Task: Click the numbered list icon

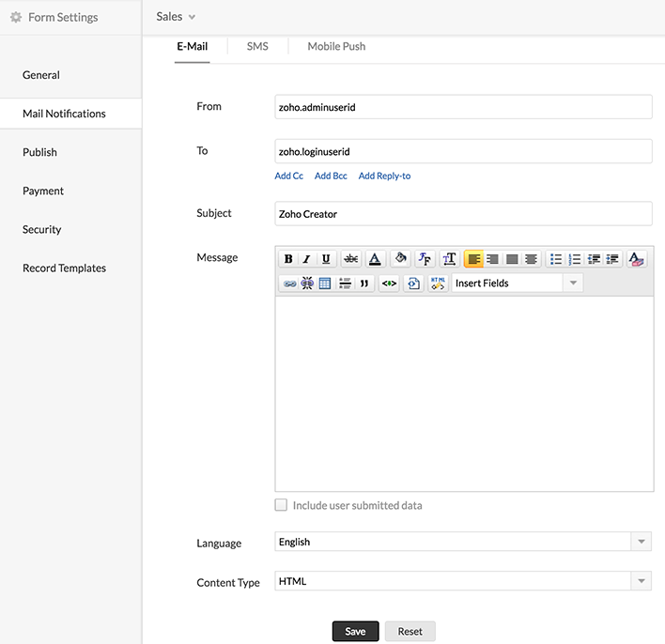Action: [575, 259]
